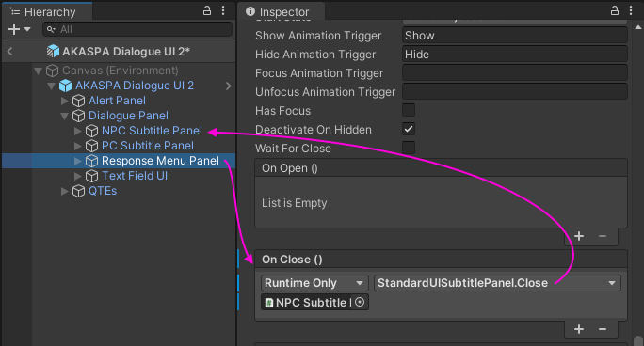Remove the selected On Close event entry
This screenshot has width=644, height=346.
point(603,329)
